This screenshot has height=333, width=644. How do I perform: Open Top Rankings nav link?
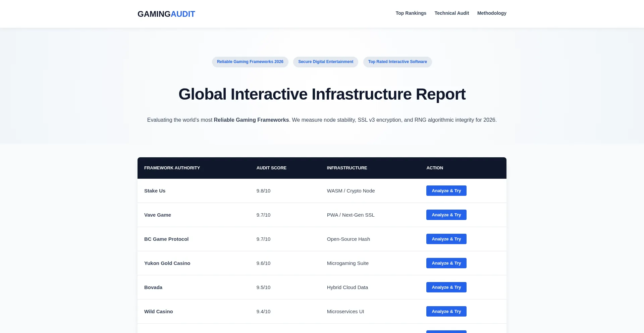click(411, 13)
